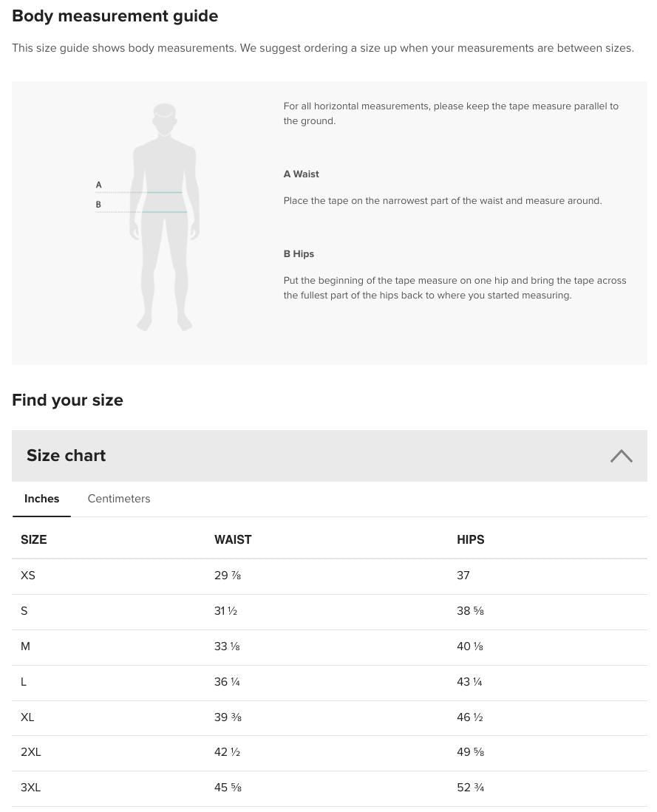Click the HIPS column header
Image resolution: width=657 pixels, height=812 pixels.
[x=471, y=539]
